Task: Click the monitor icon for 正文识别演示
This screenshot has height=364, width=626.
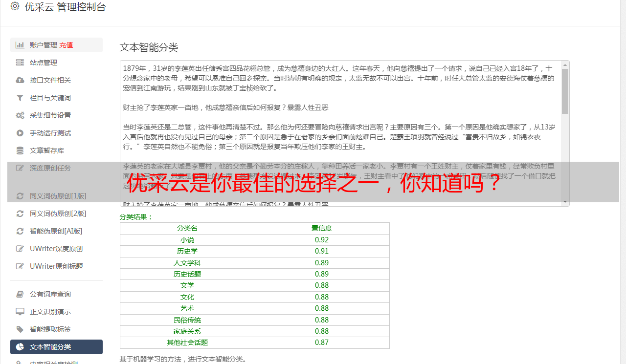Action: (x=20, y=312)
